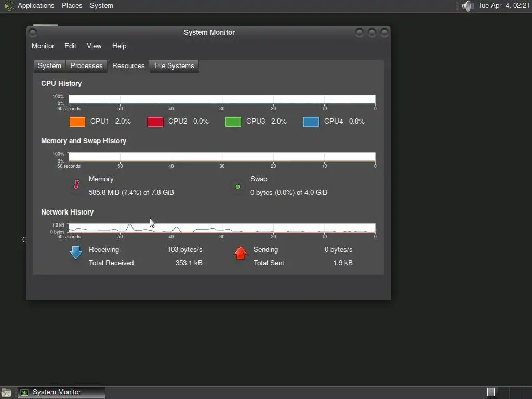Open the File Systems tab
Screen dimensions: 532x399
174,66
